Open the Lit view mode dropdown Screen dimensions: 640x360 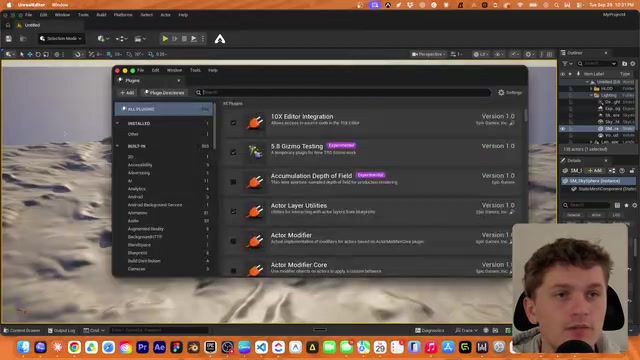[x=481, y=54]
